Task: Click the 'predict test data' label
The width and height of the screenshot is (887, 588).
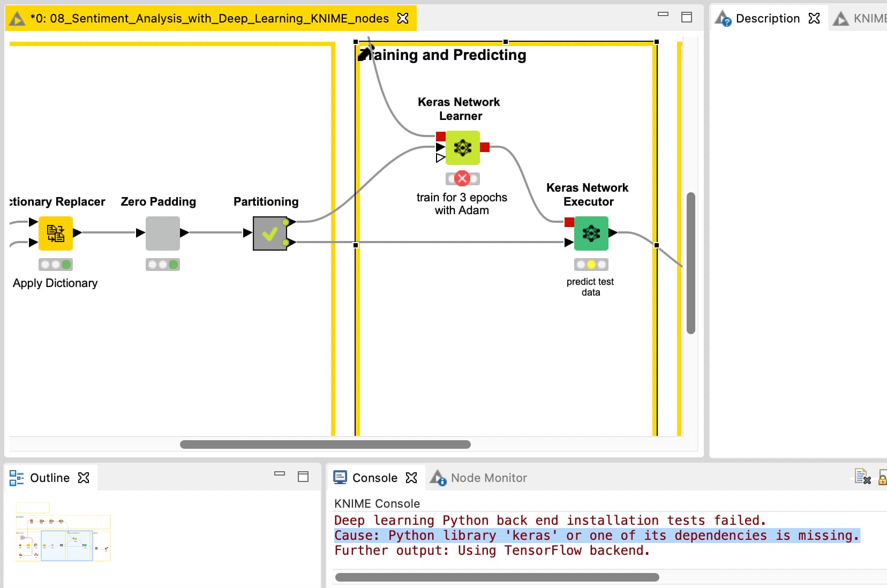Action: 590,287
